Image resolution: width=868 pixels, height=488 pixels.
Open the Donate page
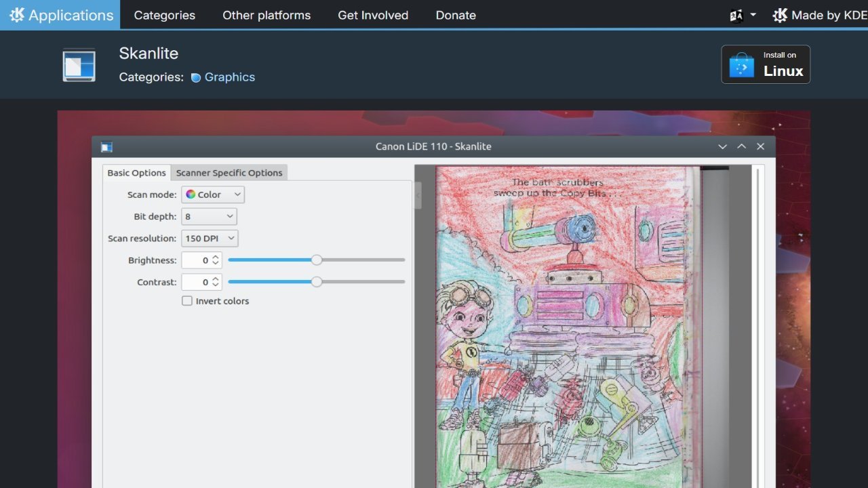tap(456, 15)
